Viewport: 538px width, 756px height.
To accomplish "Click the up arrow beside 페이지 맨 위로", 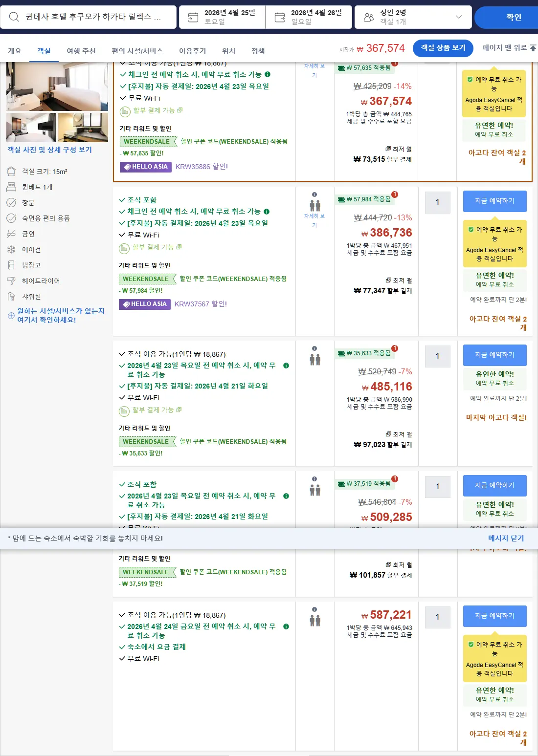I will [x=533, y=48].
